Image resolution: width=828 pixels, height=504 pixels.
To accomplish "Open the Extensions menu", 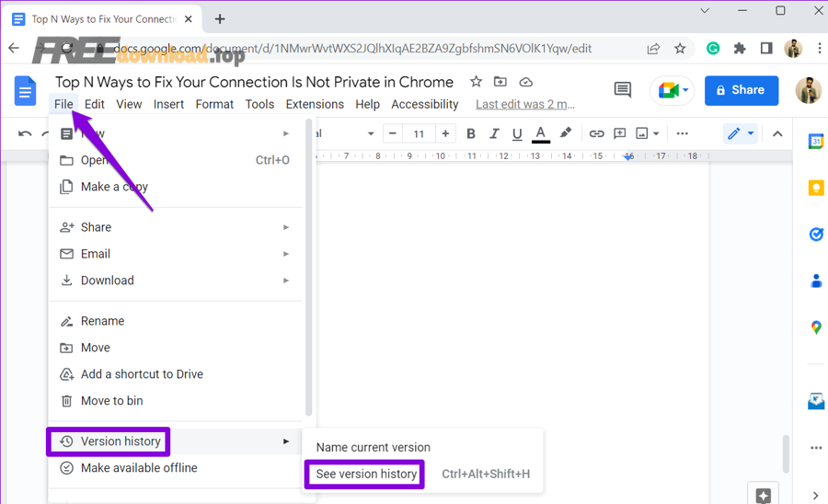I will 315,105.
